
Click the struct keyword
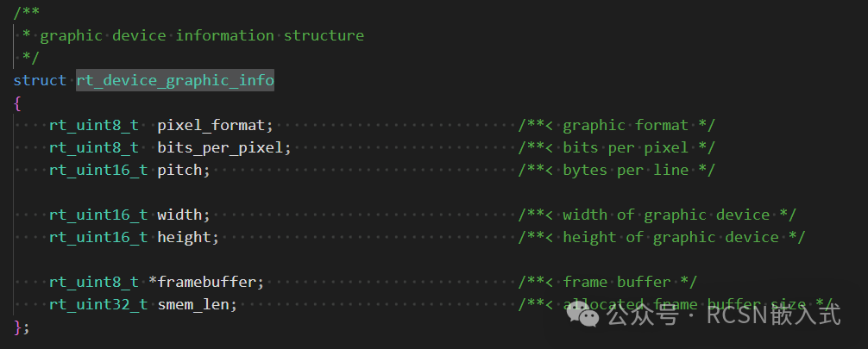(40, 80)
